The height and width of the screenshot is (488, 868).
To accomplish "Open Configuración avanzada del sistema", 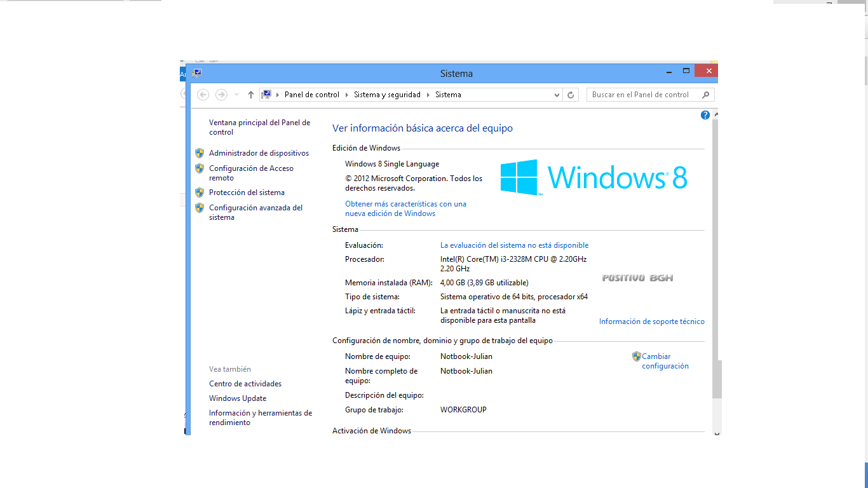I will 255,212.
